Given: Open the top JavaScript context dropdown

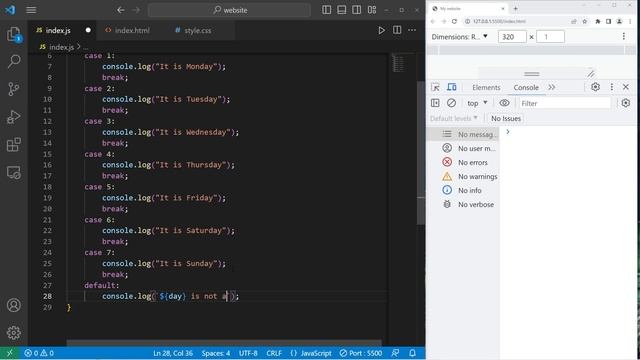Looking at the screenshot, I should click(x=477, y=103).
